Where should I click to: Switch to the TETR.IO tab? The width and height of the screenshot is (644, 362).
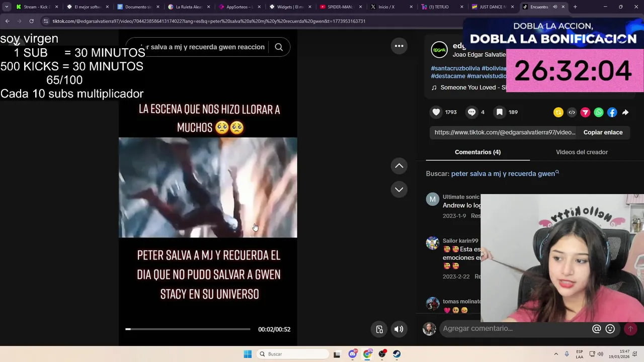442,7
